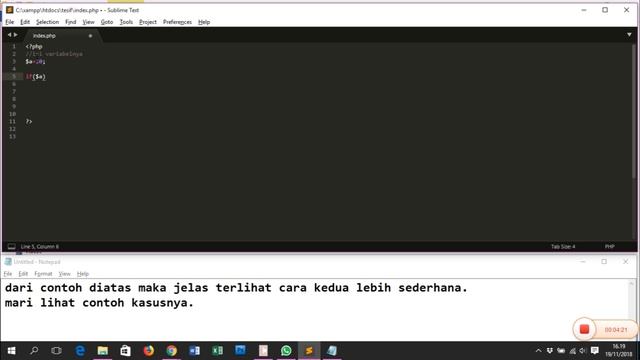Open the Goto menu
This screenshot has width=640, height=360.
pyautogui.click(x=107, y=22)
